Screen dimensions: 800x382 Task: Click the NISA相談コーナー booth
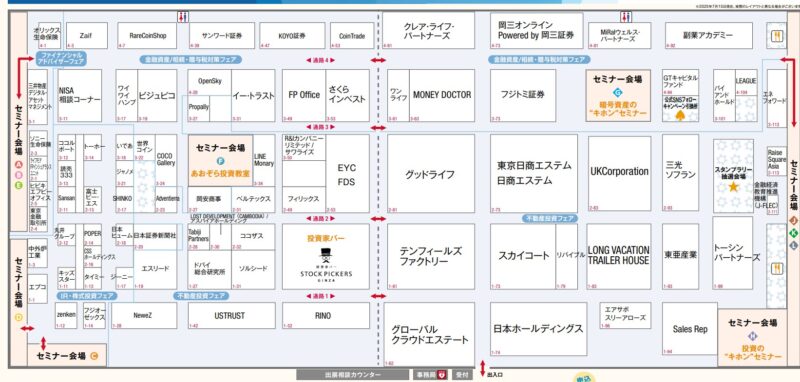click(80, 95)
